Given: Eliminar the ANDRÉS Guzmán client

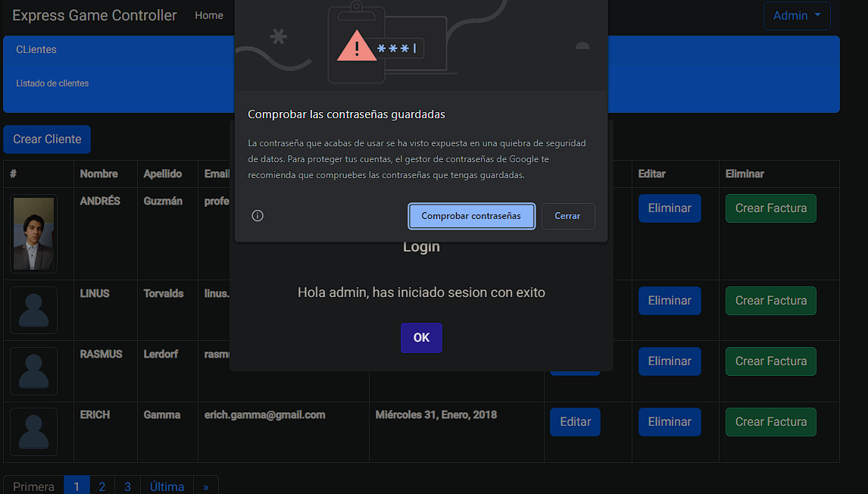Looking at the screenshot, I should coord(670,208).
